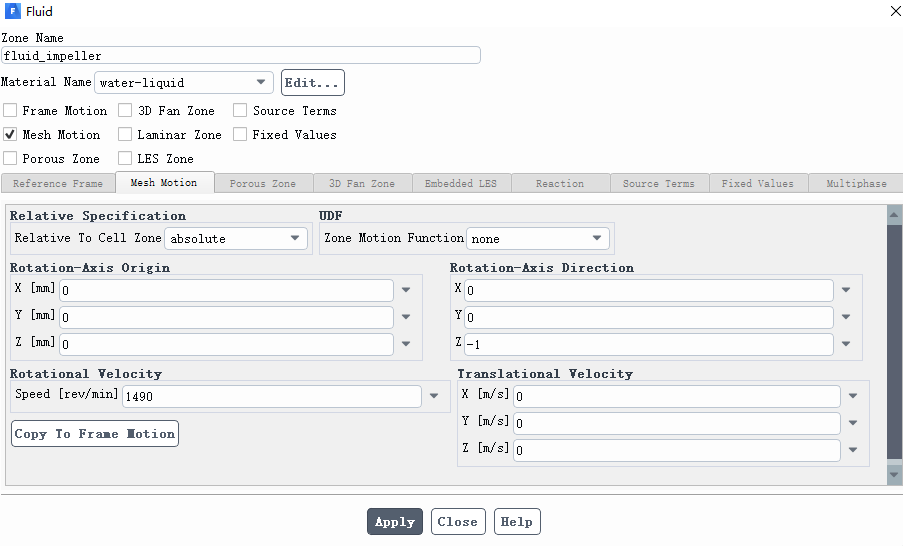Switch to the Reference Frame tab
This screenshot has height=546, width=903.
[58, 183]
